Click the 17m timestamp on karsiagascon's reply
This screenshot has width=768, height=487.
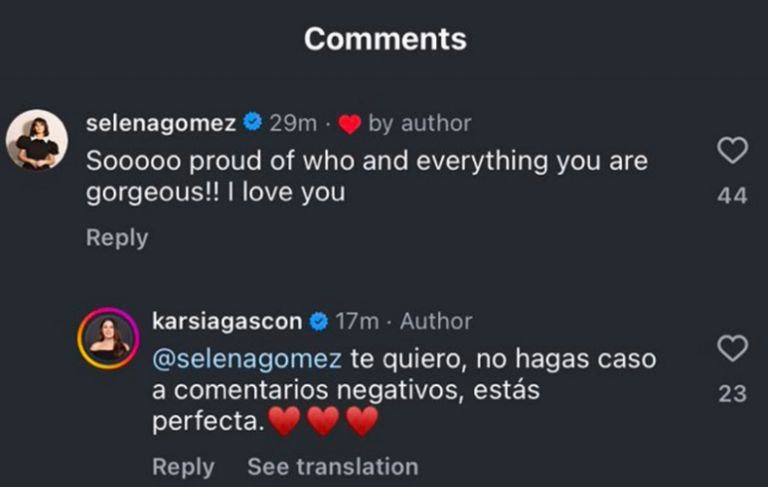(357, 321)
